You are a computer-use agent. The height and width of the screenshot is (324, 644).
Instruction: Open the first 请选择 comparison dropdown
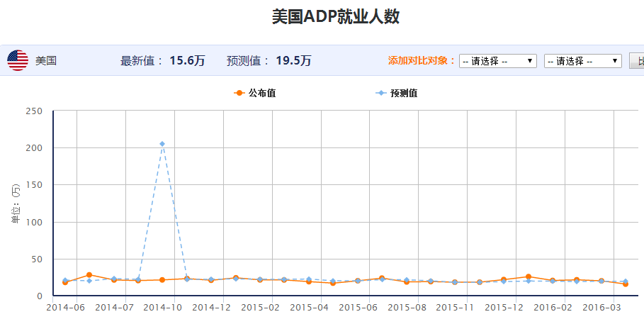[x=498, y=61]
